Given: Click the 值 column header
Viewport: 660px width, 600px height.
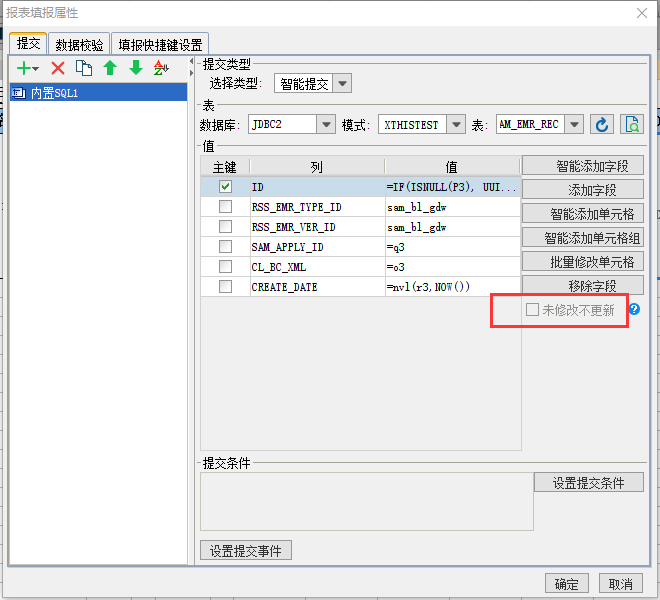Looking at the screenshot, I should coord(452,167).
